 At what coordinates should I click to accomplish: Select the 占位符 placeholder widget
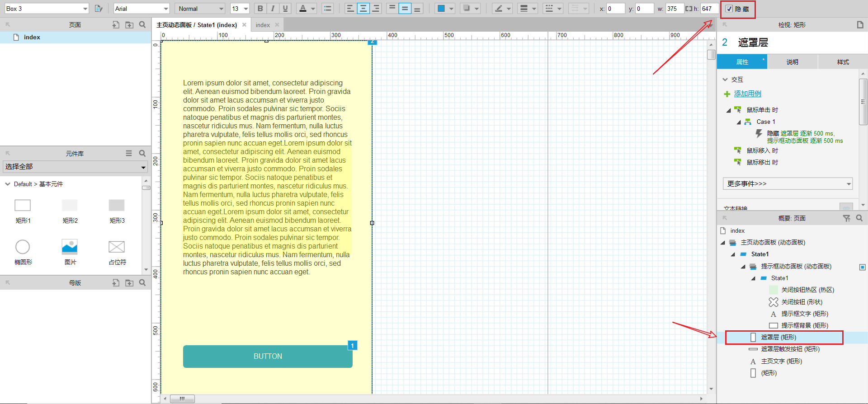pyautogui.click(x=117, y=253)
